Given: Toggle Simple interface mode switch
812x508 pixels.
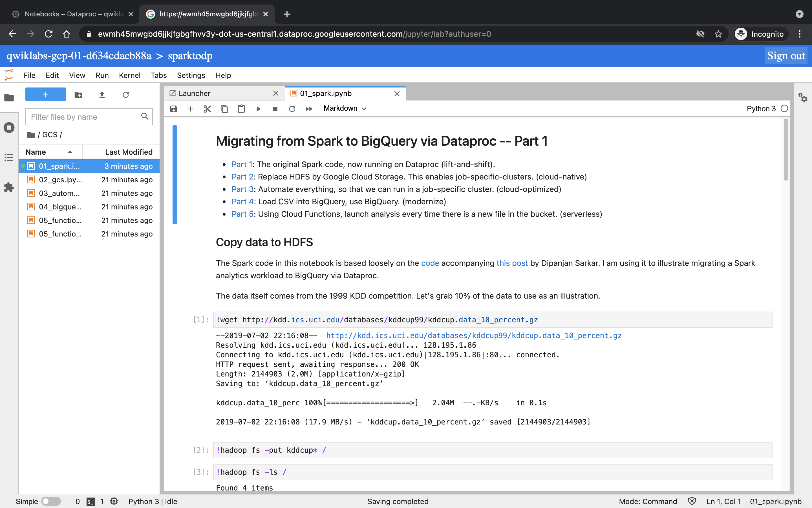Looking at the screenshot, I should pyautogui.click(x=51, y=501).
